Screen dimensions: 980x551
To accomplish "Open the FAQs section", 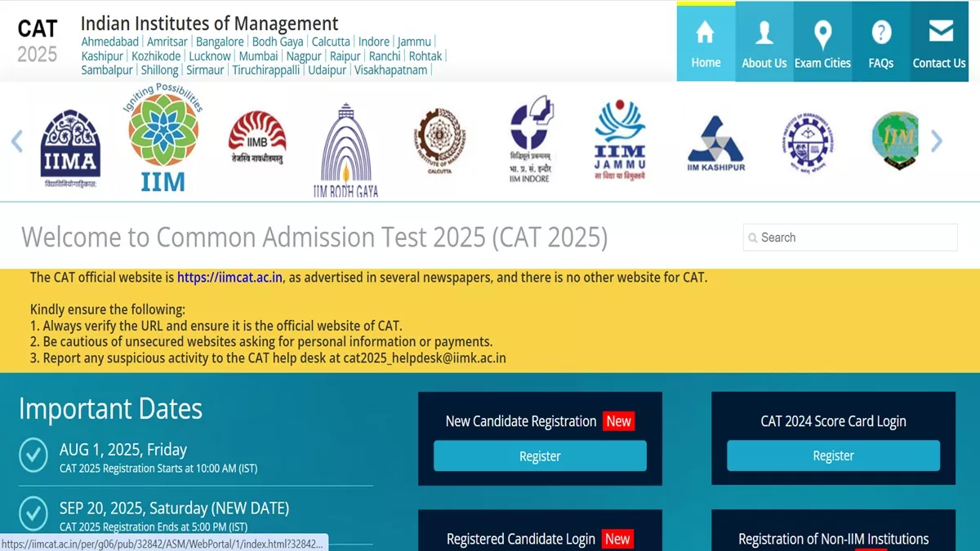I will tap(881, 42).
